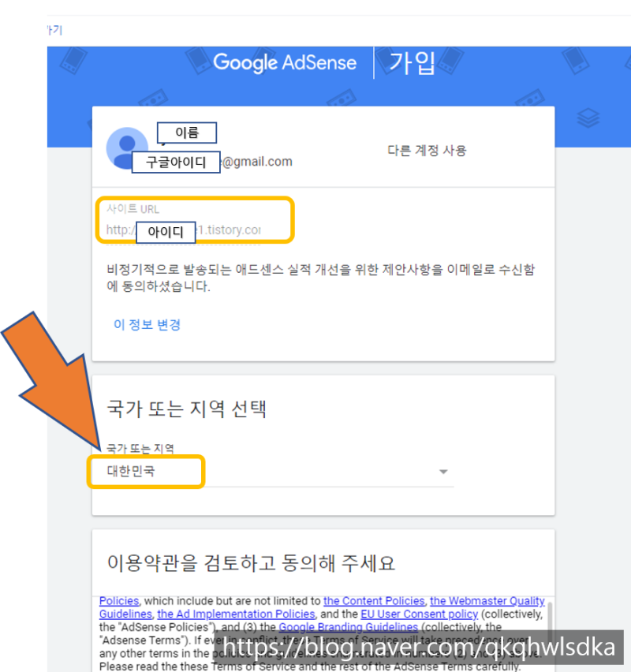The height and width of the screenshot is (672, 631).
Task: Click the partially visible link above the AdSense banner
Action: 54,31
